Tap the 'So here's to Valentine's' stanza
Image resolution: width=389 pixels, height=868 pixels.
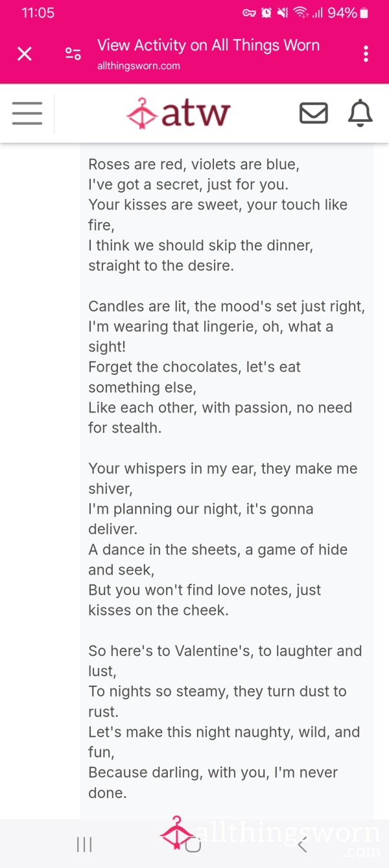coord(225,721)
